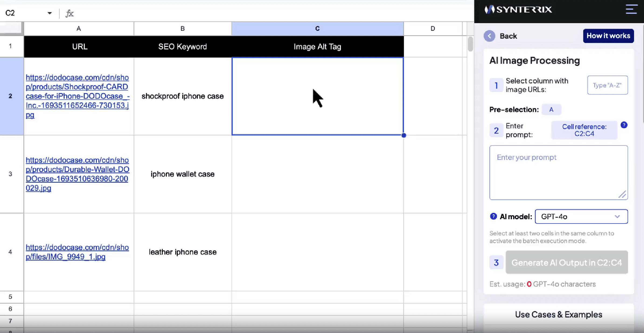Select column B header
The width and height of the screenshot is (644, 333).
pyautogui.click(x=183, y=29)
